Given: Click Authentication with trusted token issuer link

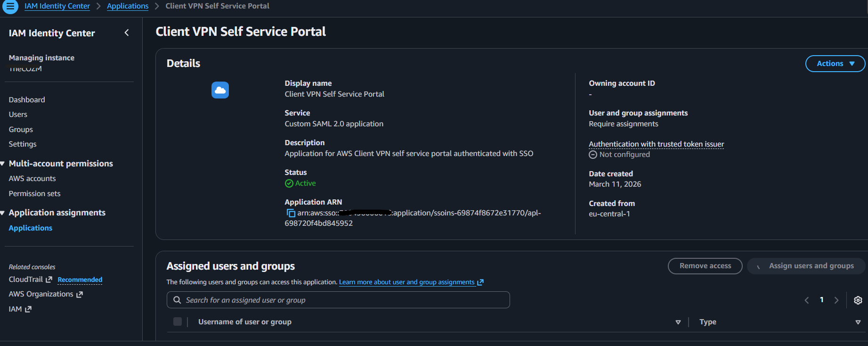Looking at the screenshot, I should tap(657, 144).
